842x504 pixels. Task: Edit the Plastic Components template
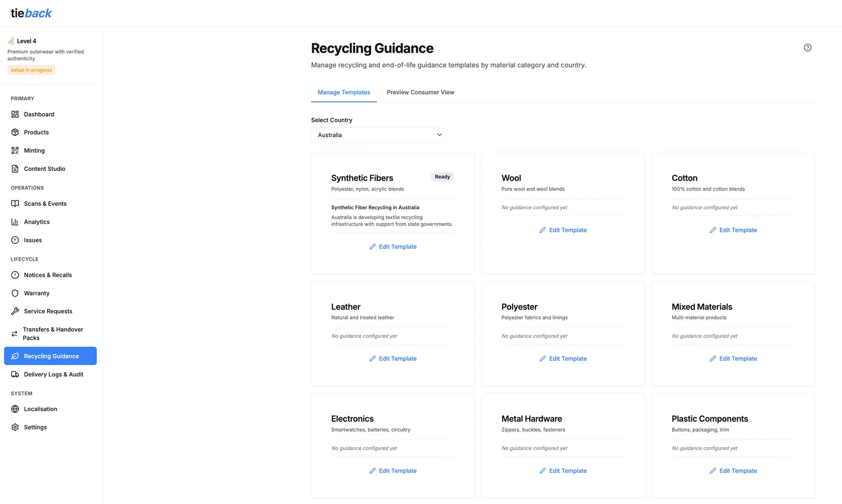coord(733,470)
